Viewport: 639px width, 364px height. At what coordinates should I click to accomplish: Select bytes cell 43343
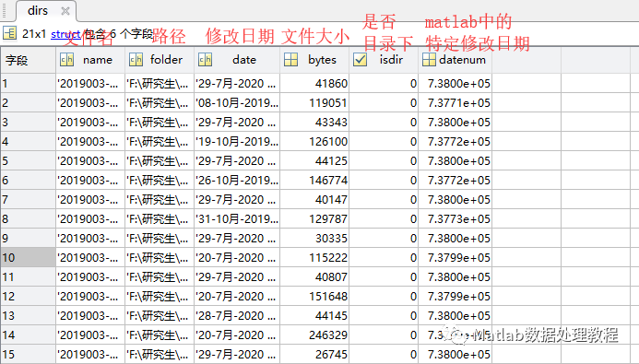[x=314, y=123]
